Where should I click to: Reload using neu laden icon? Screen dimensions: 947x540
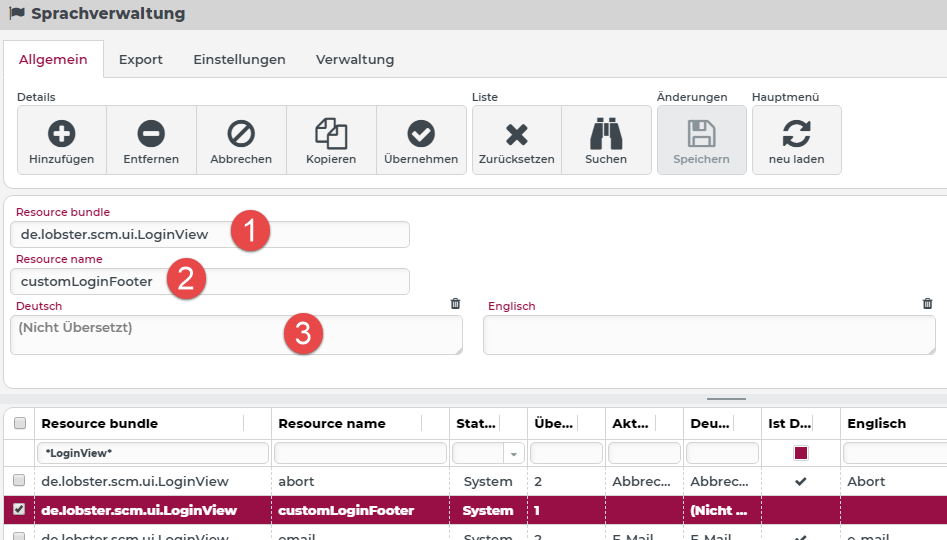coord(796,133)
